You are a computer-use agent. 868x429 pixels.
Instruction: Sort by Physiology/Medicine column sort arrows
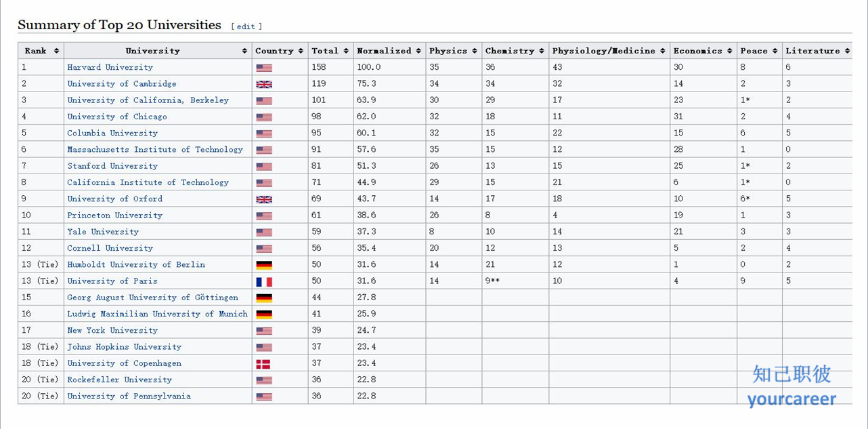point(663,51)
